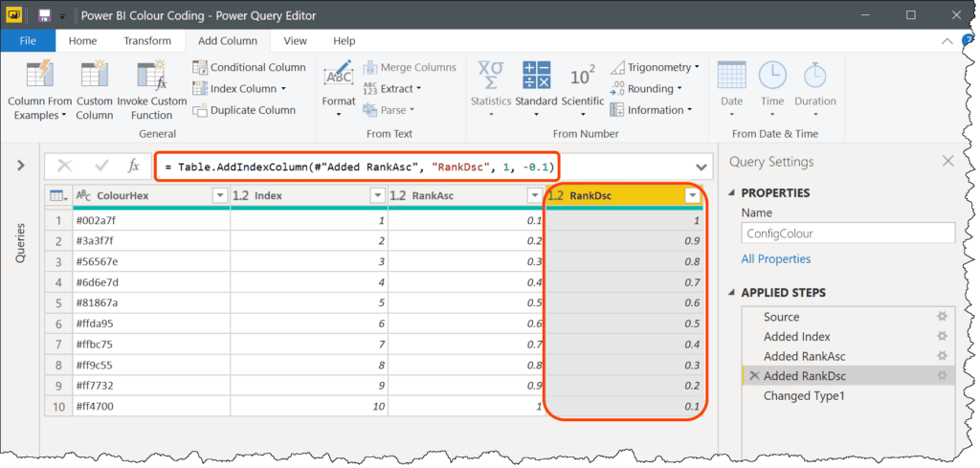Select Merge Columns
This screenshot has width=980, height=468.
(x=410, y=67)
